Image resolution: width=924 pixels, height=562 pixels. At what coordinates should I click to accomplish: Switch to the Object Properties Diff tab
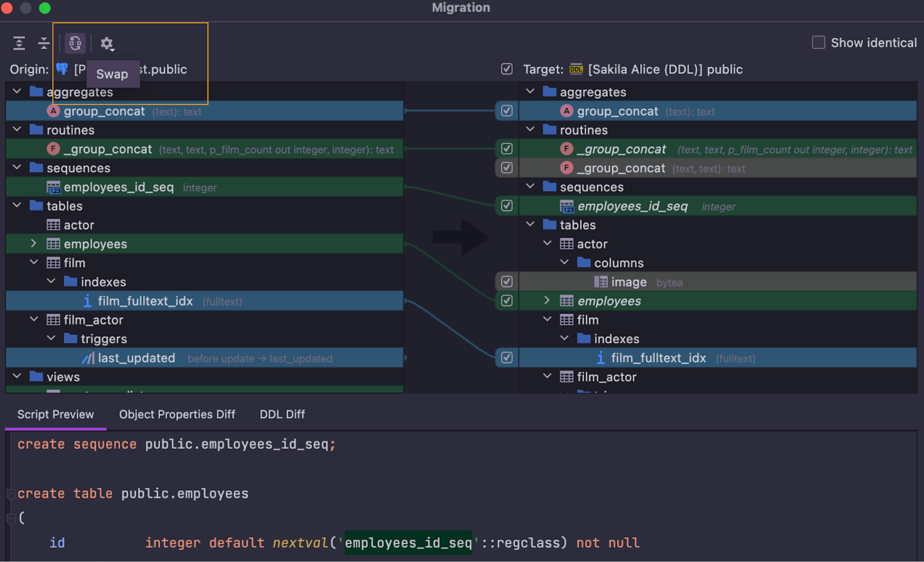tap(177, 414)
